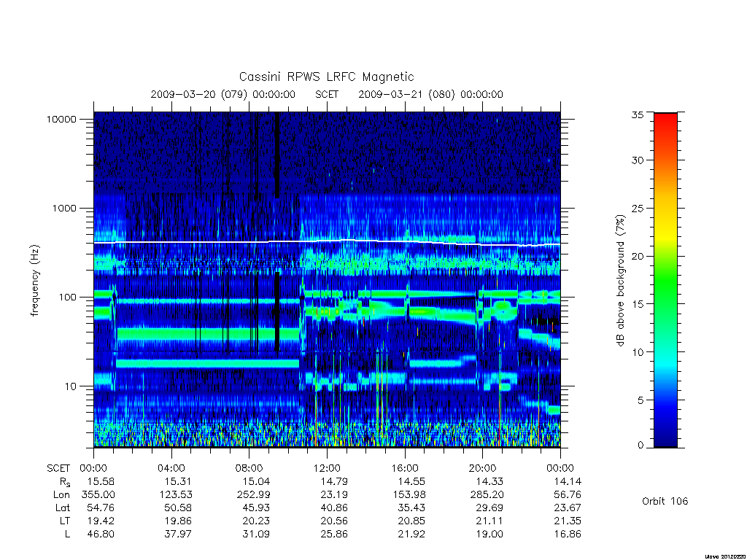
Task: Click the 100 frequency tick label
Action: [x=67, y=297]
